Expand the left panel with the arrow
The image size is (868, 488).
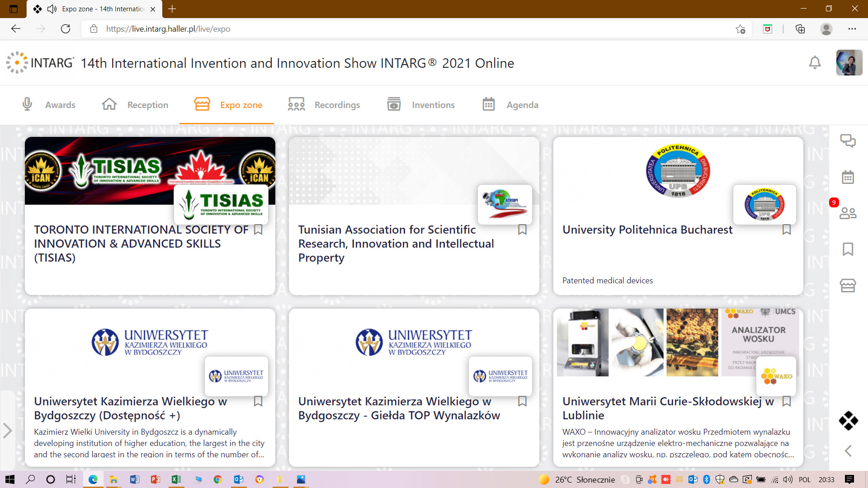point(7,431)
